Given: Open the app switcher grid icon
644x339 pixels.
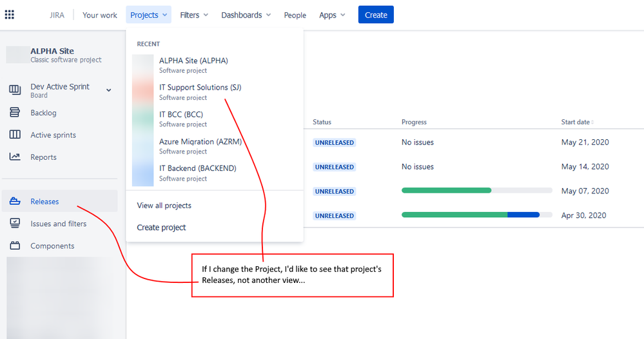Looking at the screenshot, I should coord(10,15).
